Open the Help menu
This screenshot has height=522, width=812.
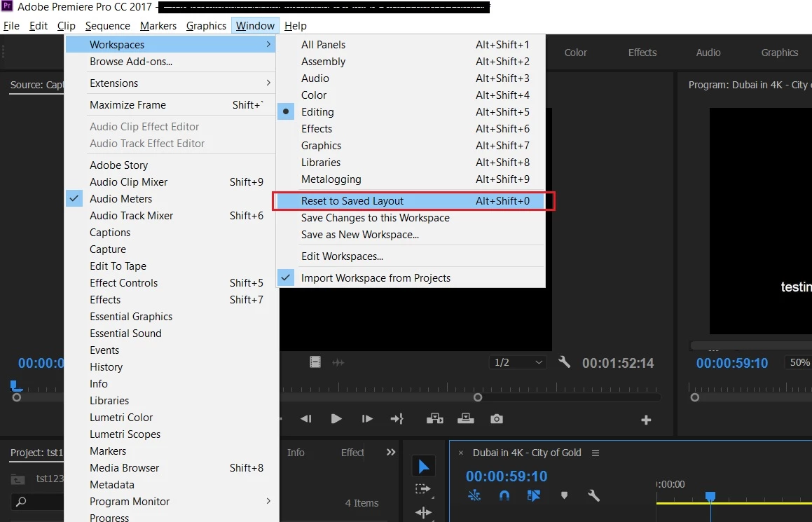coord(296,26)
